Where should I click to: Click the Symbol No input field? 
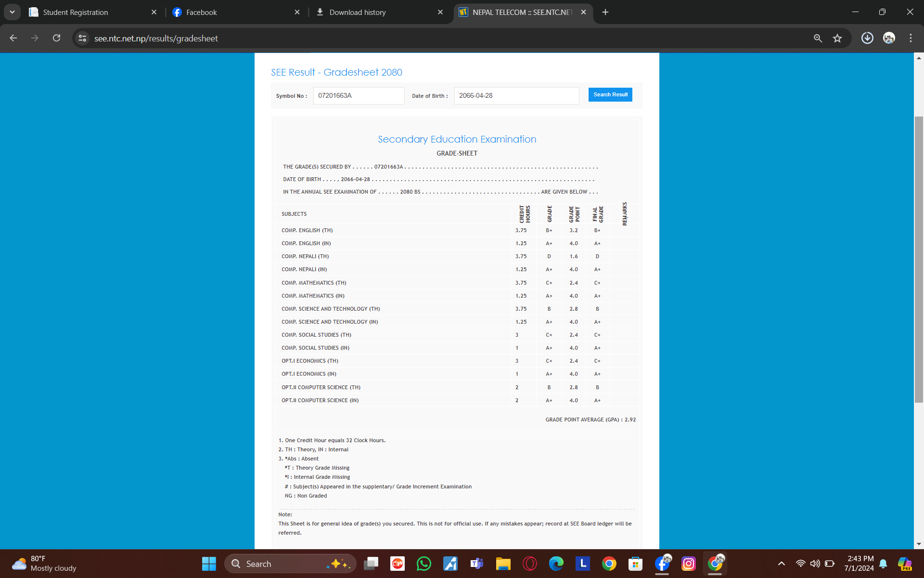(359, 95)
